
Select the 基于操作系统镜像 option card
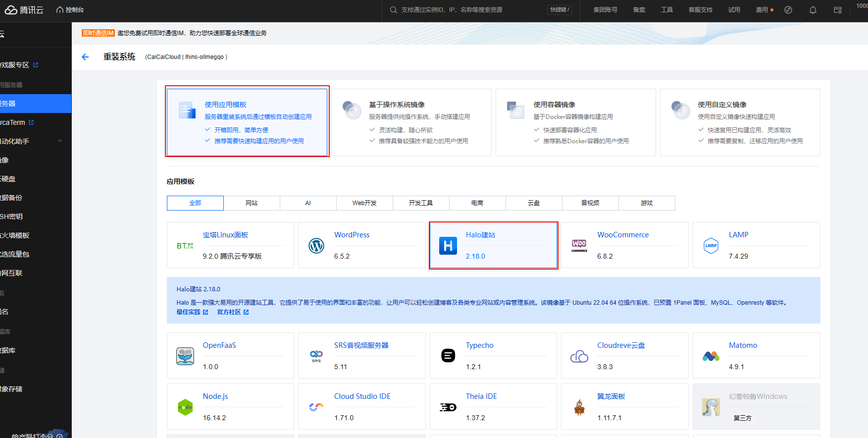point(411,122)
